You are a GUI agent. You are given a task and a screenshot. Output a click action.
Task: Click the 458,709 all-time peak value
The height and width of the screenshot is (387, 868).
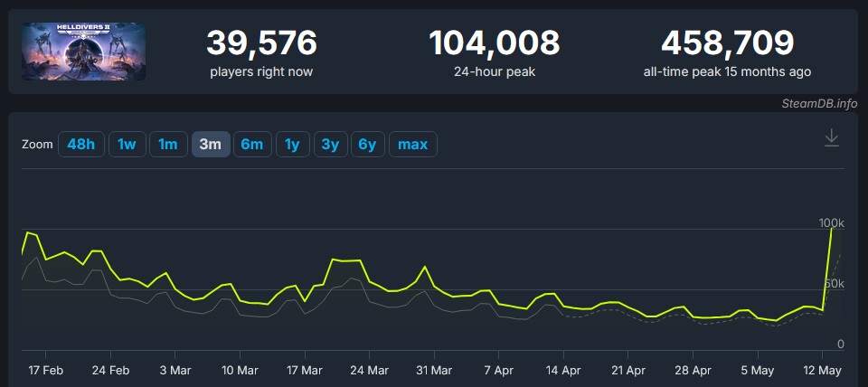click(x=727, y=42)
